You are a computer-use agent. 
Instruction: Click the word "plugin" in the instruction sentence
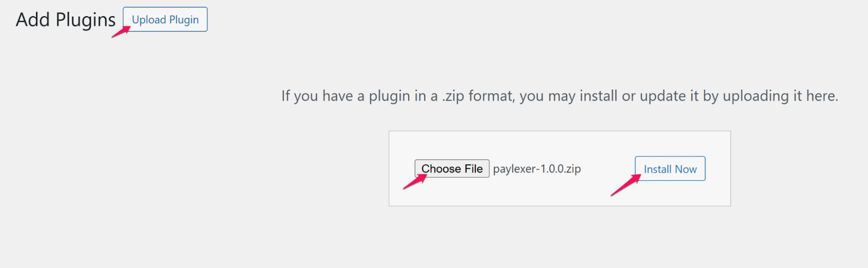[389, 96]
